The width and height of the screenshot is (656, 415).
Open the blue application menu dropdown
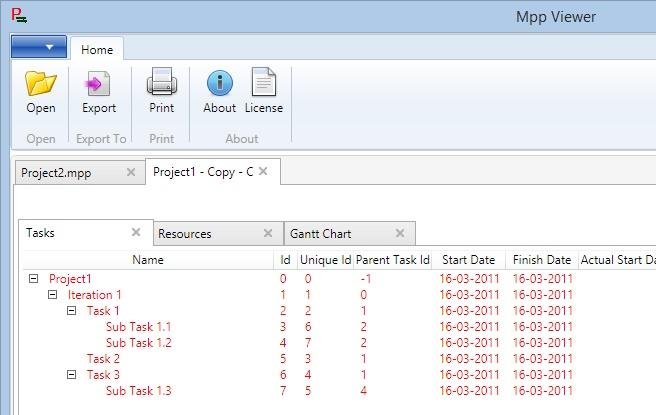(x=38, y=46)
